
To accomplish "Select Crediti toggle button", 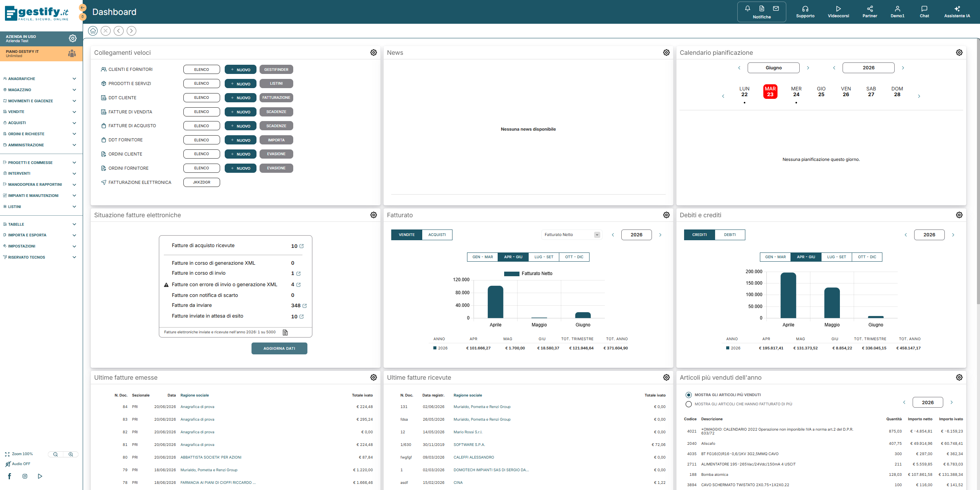I will point(699,235).
